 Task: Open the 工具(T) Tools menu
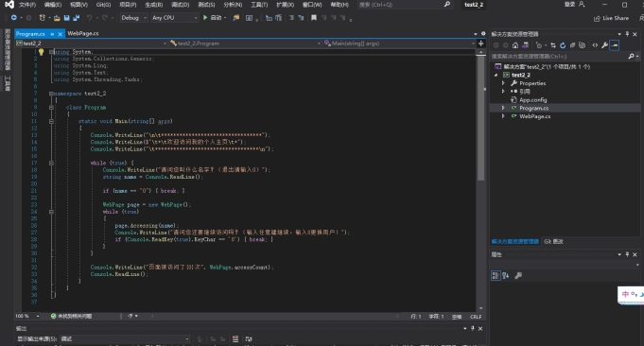(259, 5)
